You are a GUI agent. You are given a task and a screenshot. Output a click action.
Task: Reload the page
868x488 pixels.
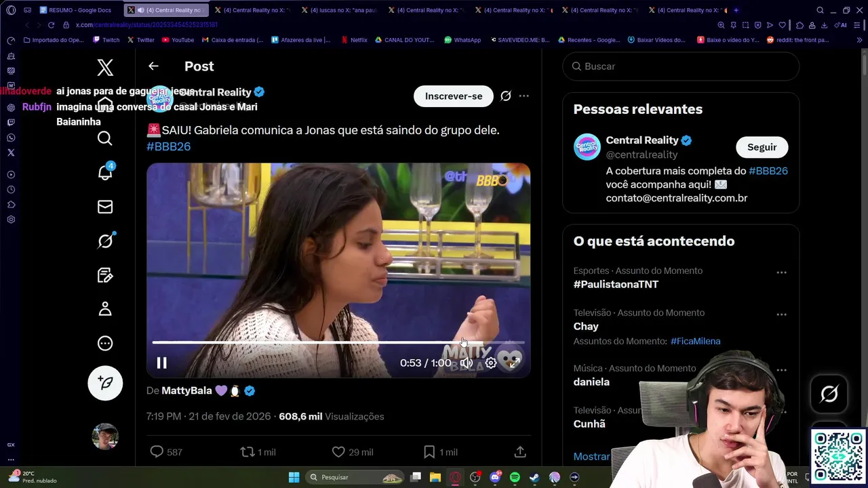(x=51, y=25)
